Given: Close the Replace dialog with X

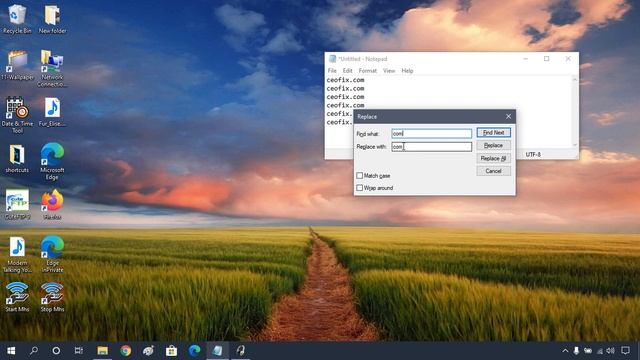Looking at the screenshot, I should [508, 117].
